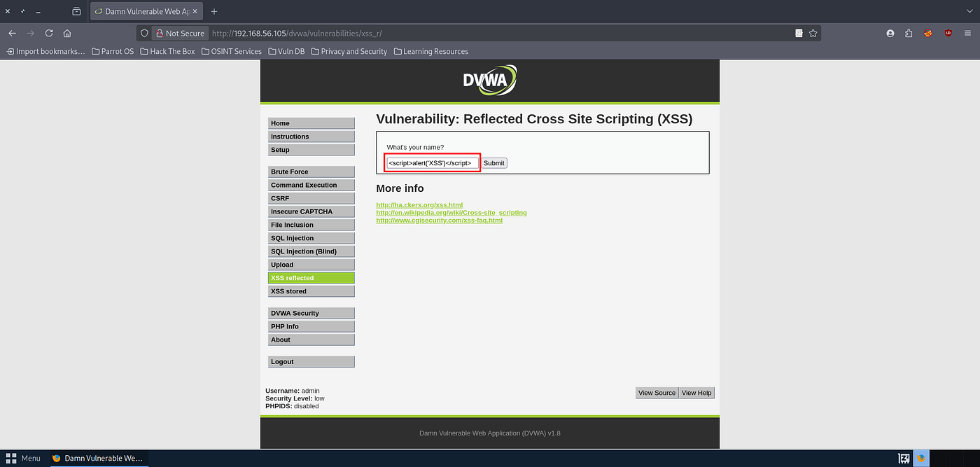Expand the Parrot OS bookmarks folder
The width and height of the screenshot is (980, 467).
(x=113, y=51)
